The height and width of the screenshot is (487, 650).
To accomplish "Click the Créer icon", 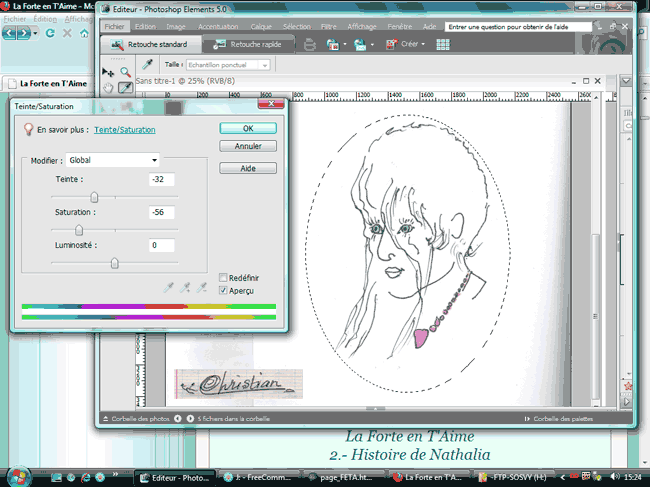I will [391, 44].
